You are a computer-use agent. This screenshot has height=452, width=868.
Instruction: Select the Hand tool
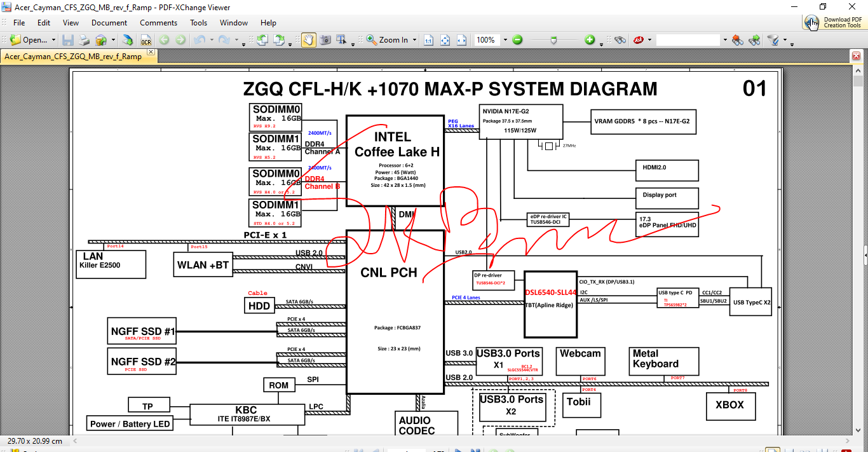(308, 40)
